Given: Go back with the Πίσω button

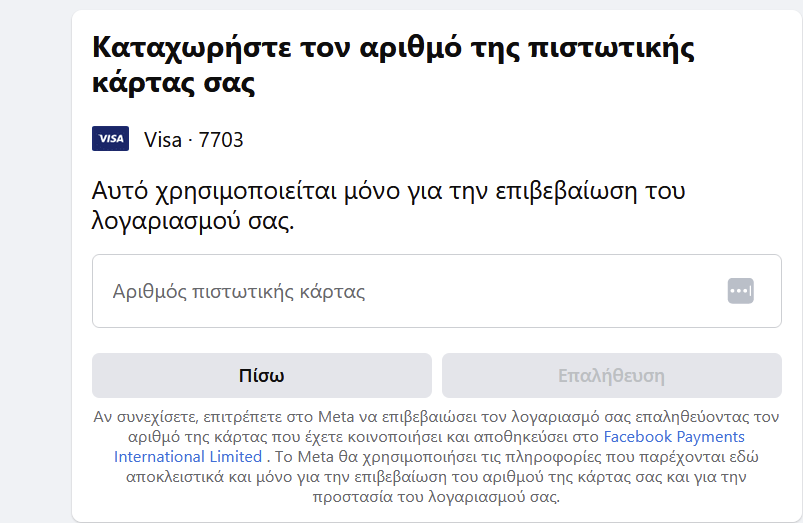Looking at the screenshot, I should [x=262, y=375].
